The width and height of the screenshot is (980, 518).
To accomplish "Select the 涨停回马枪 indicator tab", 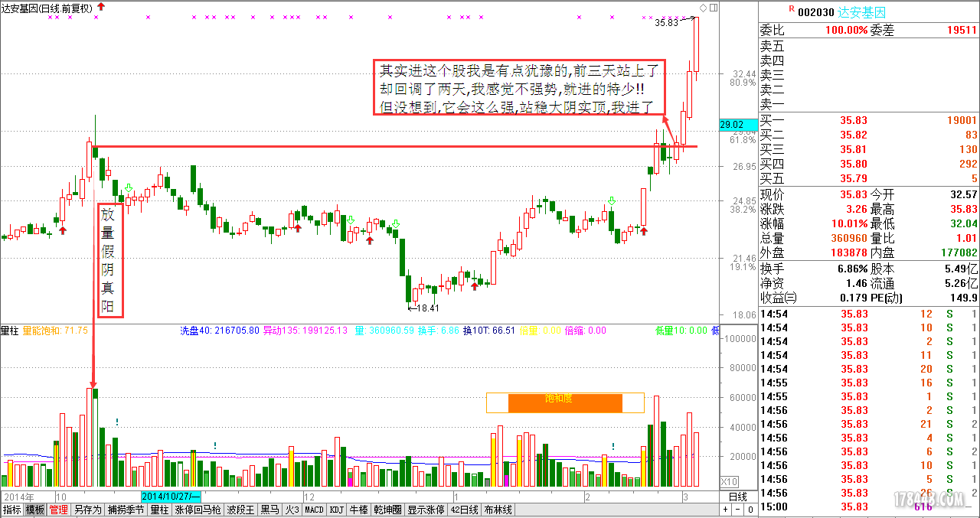I will coord(198,510).
